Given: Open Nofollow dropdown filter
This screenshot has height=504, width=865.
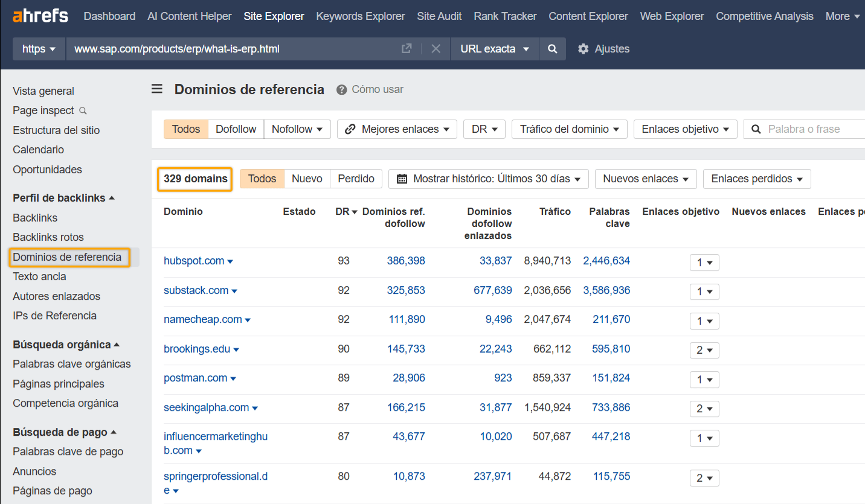Looking at the screenshot, I should 297,129.
